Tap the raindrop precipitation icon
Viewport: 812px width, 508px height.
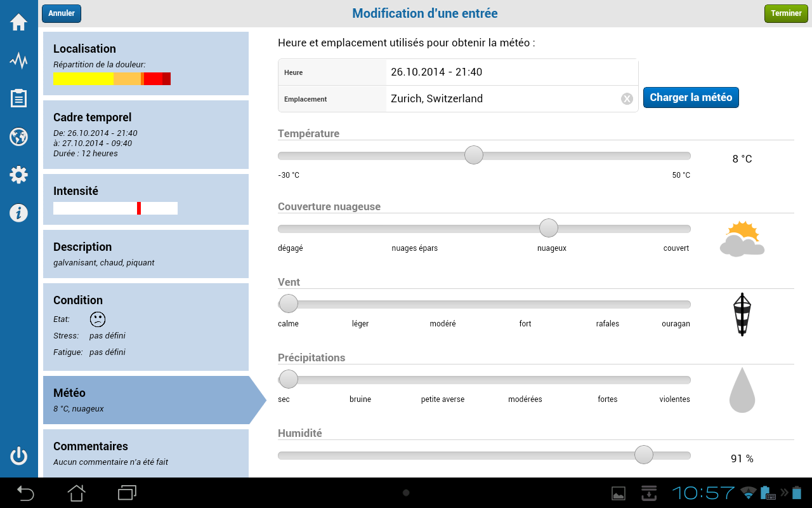pos(742,390)
